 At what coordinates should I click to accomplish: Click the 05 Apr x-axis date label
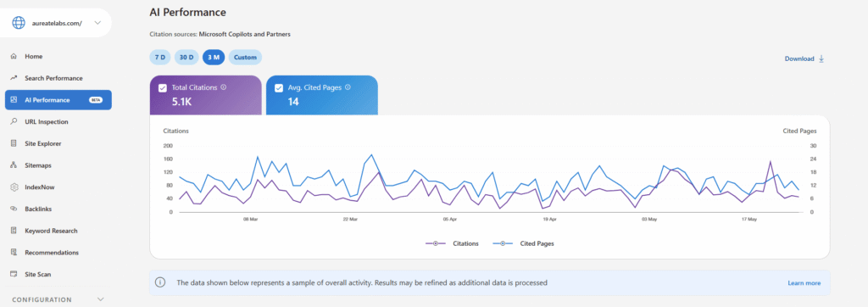[450, 220]
